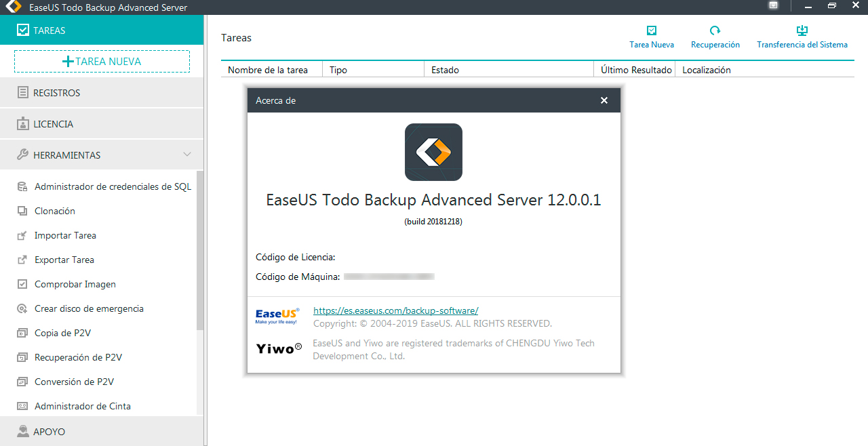
Task: Click the Copyright 2004-2019 EaseUS text
Action: point(432,323)
